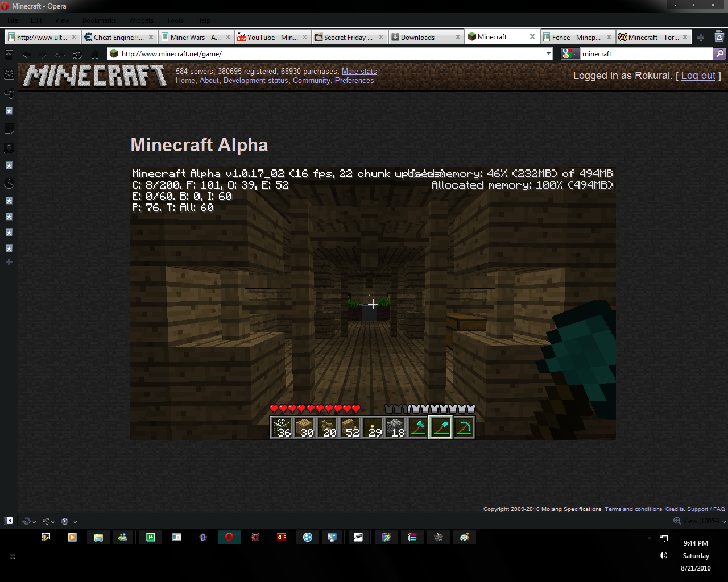Open the zoom View (100%) dropdown
This screenshot has height=582, width=728.
click(x=700, y=521)
